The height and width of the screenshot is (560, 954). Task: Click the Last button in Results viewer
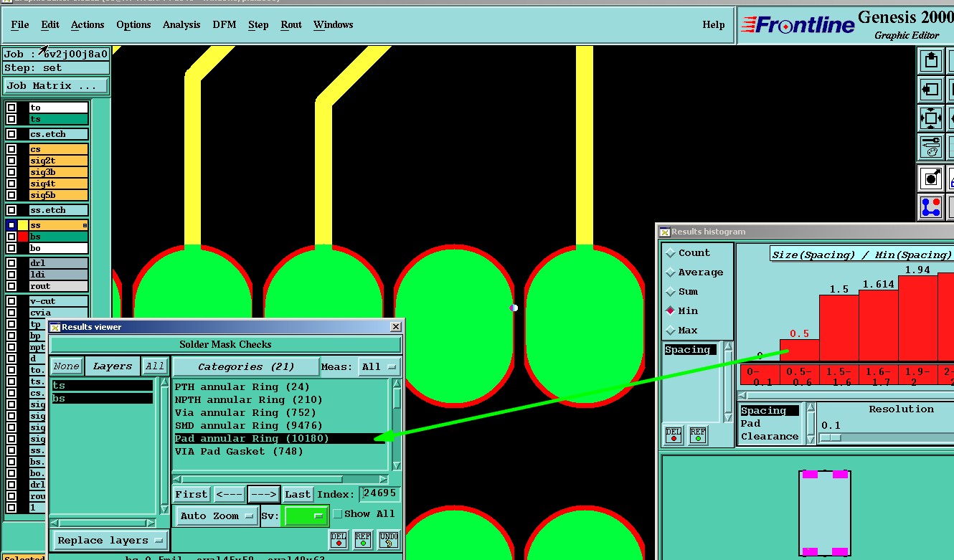coord(298,494)
